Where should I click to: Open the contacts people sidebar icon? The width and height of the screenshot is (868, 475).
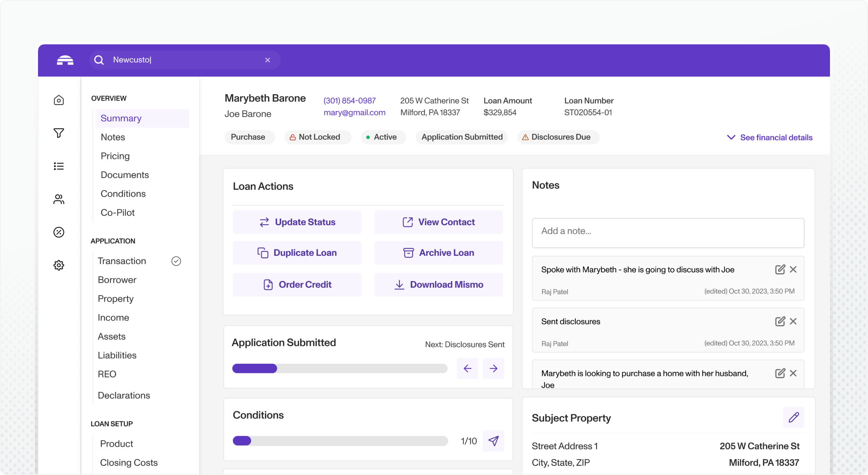pyautogui.click(x=59, y=199)
